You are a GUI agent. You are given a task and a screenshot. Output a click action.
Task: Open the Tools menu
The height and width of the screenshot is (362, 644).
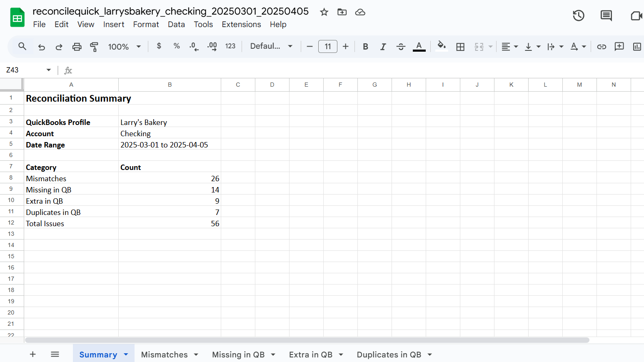point(203,25)
